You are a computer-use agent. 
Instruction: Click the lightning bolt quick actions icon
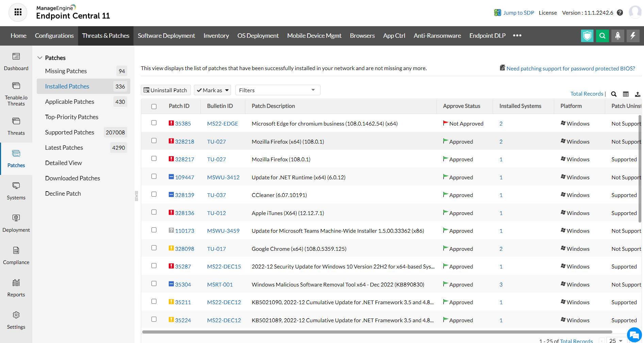(x=633, y=36)
